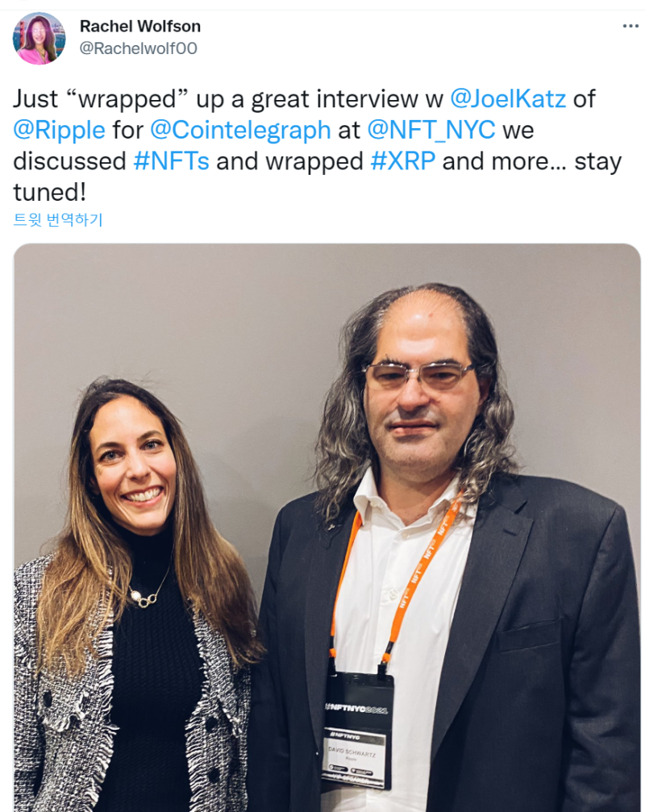Image resolution: width=645 pixels, height=812 pixels.
Task: Go to the @Cointelegraph mention
Action: pyautogui.click(x=240, y=131)
